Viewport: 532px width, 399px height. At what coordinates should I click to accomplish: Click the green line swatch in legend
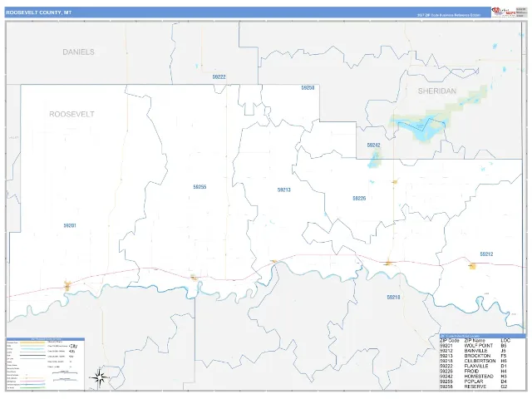pyautogui.click(x=32, y=387)
